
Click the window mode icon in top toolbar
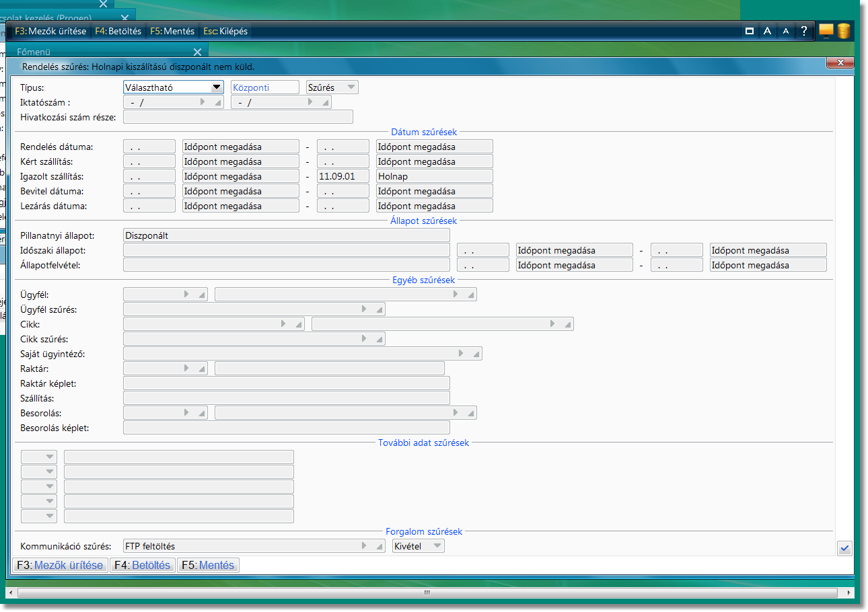point(750,31)
